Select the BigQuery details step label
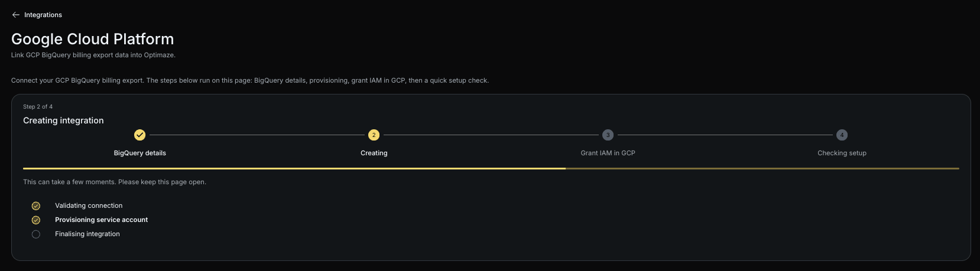 point(139,153)
